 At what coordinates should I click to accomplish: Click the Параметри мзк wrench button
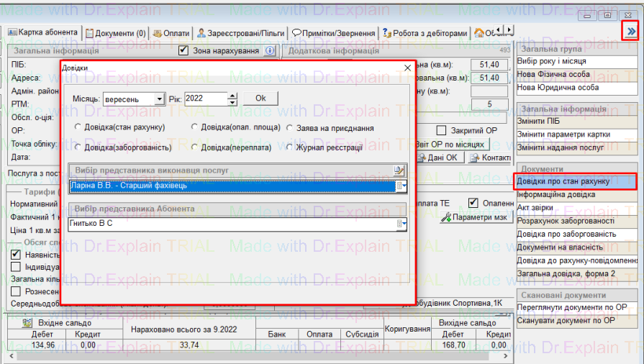[x=474, y=217]
